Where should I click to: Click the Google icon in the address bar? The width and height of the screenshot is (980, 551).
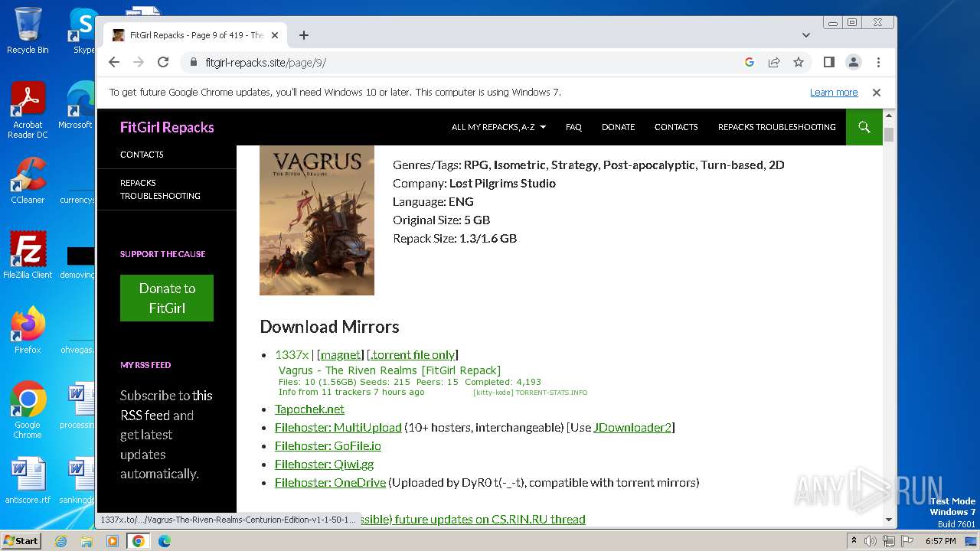[750, 63]
